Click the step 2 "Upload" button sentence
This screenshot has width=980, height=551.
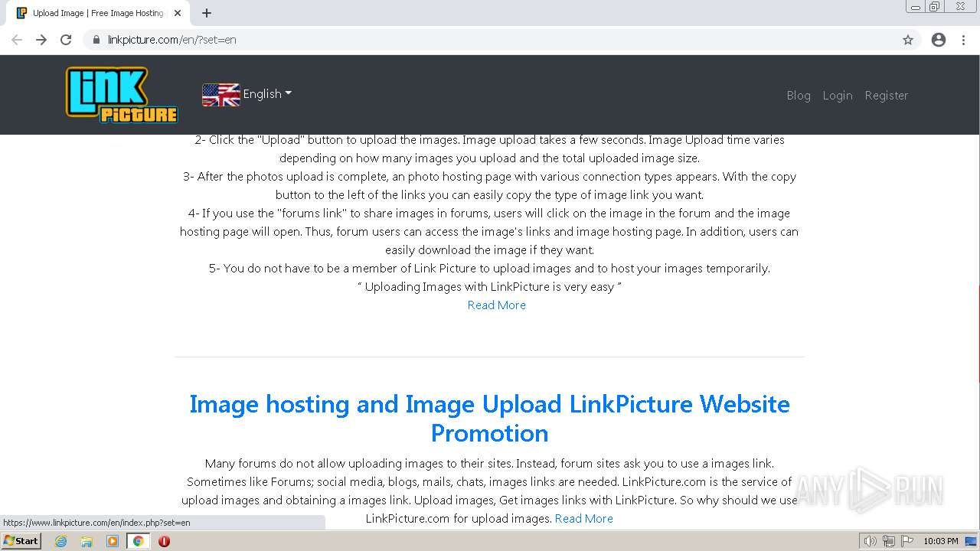pos(489,148)
